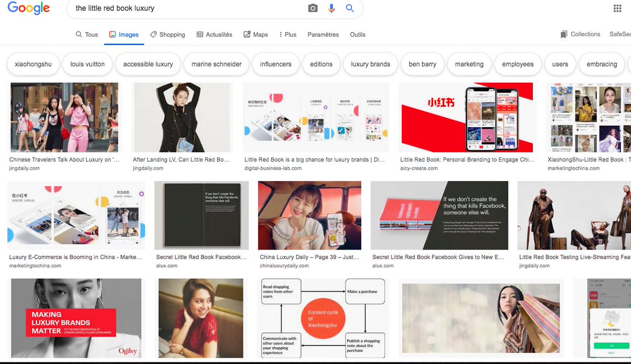Image resolution: width=631 pixels, height=364 pixels.
Task: Open the Content cycle of Xiaohongshu diagram
Action: point(322,318)
